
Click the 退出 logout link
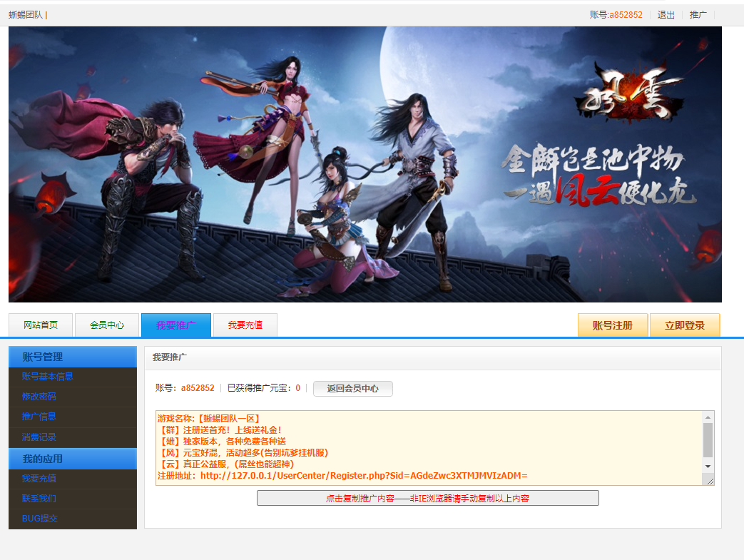(666, 15)
